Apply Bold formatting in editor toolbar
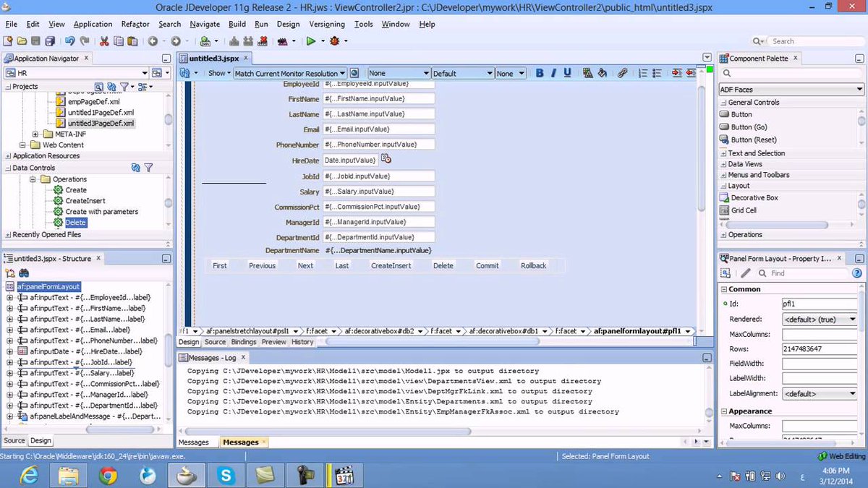 [x=540, y=73]
